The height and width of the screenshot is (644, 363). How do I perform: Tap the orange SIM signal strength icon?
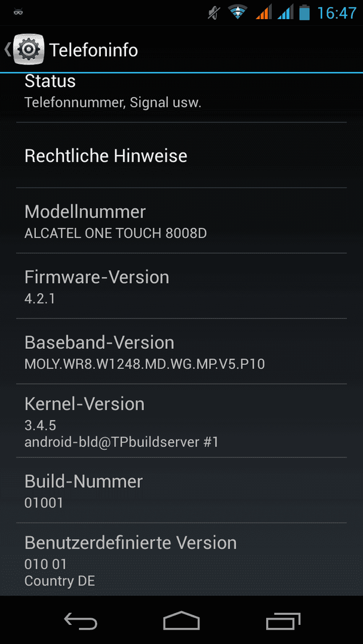(x=263, y=13)
